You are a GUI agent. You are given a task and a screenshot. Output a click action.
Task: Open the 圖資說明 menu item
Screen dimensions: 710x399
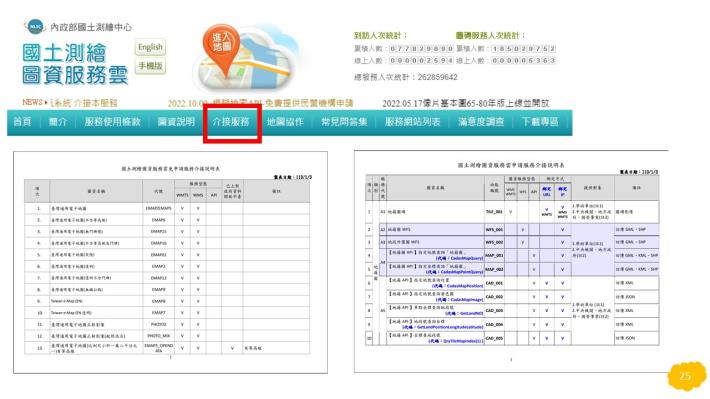[176, 122]
